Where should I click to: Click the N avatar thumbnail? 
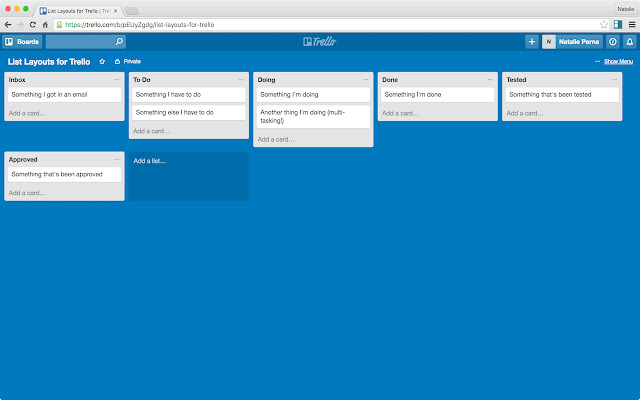point(549,42)
